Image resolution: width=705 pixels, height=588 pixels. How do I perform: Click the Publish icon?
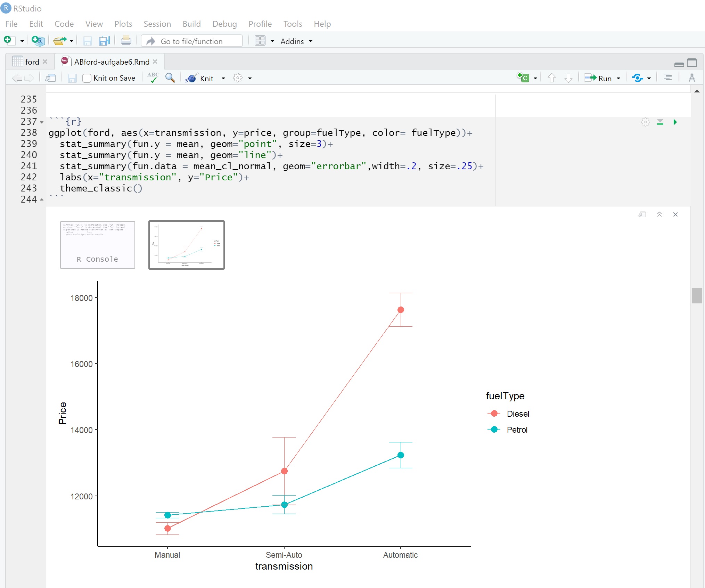point(637,78)
